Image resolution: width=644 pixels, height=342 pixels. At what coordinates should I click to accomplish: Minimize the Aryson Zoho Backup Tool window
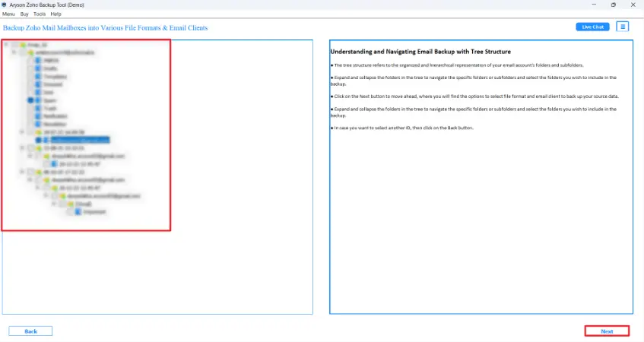594,5
